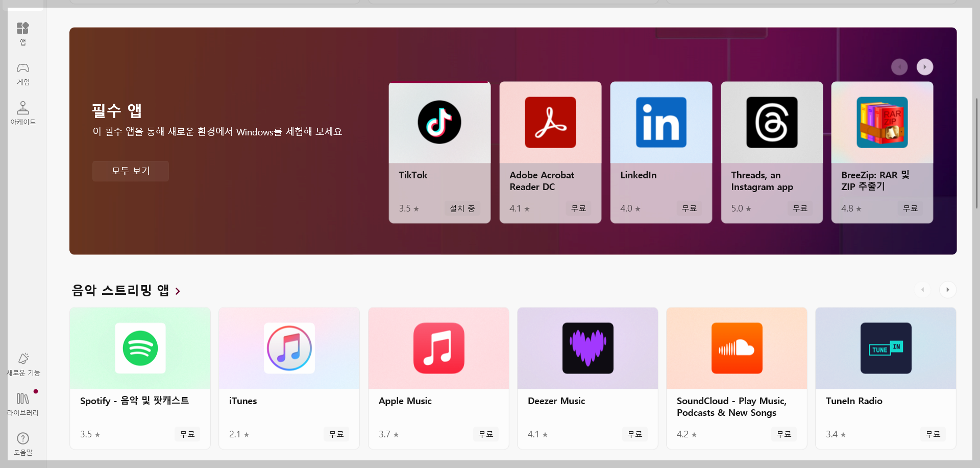The image size is (980, 468).
Task: Open the 라이브러리 (Library) sidebar item
Action: pyautogui.click(x=23, y=404)
